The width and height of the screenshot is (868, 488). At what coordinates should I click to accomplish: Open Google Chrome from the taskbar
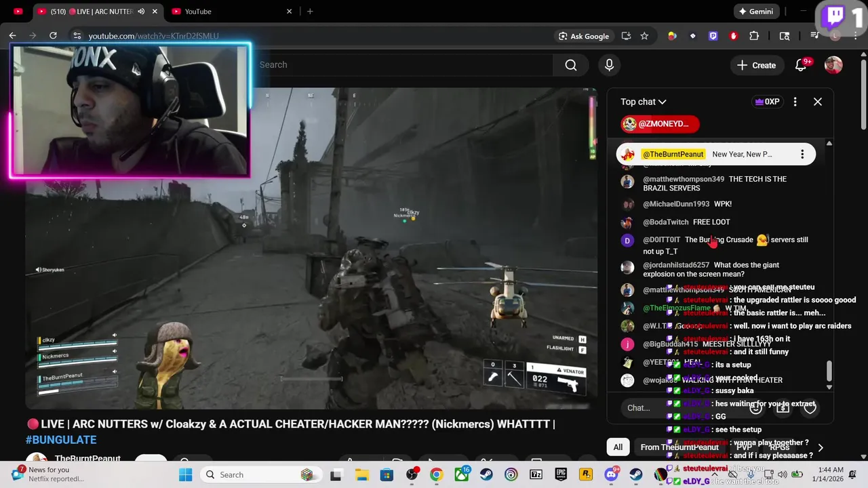pyautogui.click(x=436, y=474)
